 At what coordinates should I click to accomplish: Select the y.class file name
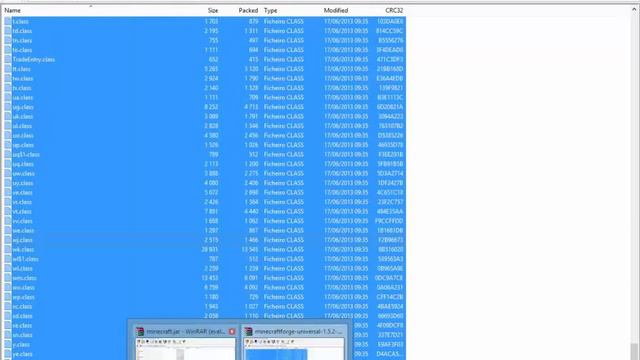click(21, 344)
